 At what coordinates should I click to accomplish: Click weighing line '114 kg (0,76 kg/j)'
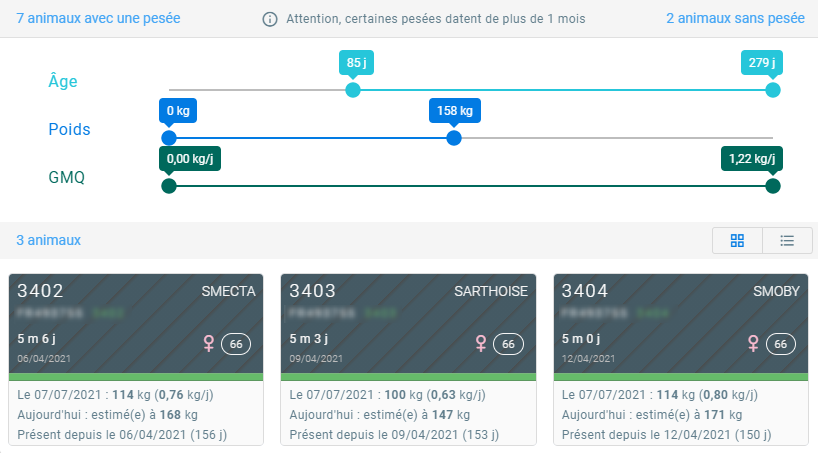(x=115, y=395)
